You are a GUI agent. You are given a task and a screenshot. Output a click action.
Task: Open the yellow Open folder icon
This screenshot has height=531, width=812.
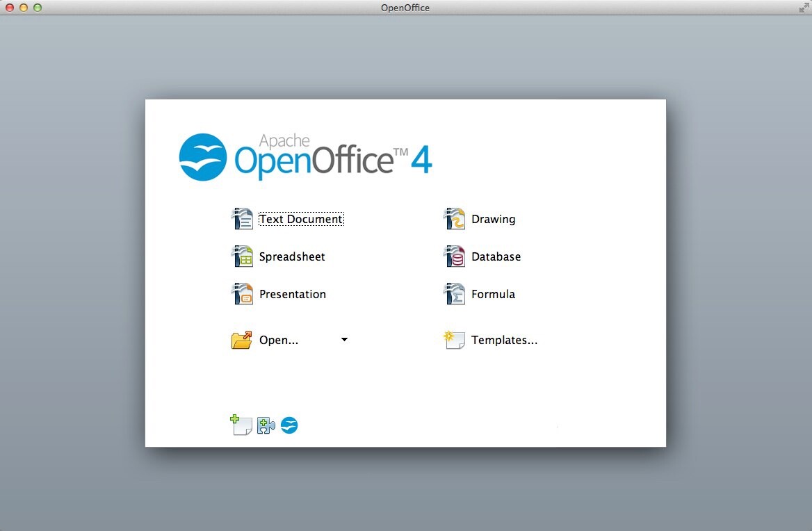point(241,339)
